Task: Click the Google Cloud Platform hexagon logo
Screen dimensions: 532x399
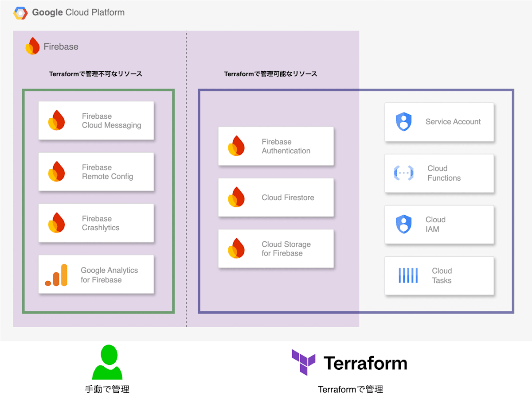Action: [21, 13]
